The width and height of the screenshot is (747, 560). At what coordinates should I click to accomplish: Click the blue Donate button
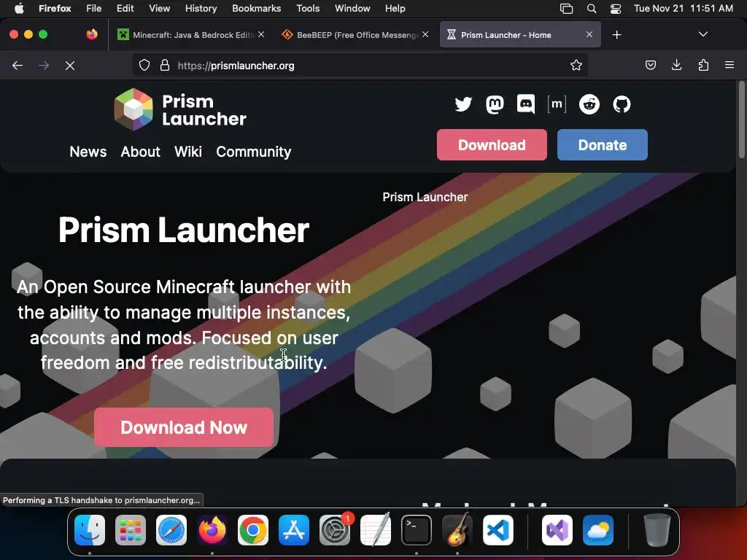(602, 145)
